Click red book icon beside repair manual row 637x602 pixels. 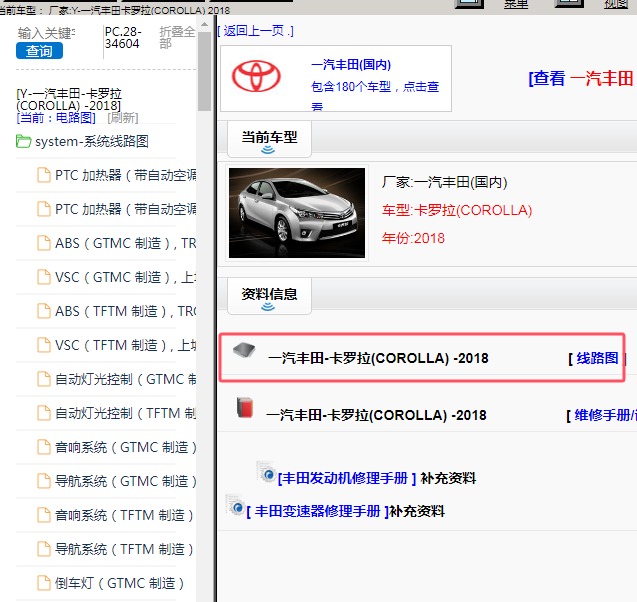tap(245, 408)
